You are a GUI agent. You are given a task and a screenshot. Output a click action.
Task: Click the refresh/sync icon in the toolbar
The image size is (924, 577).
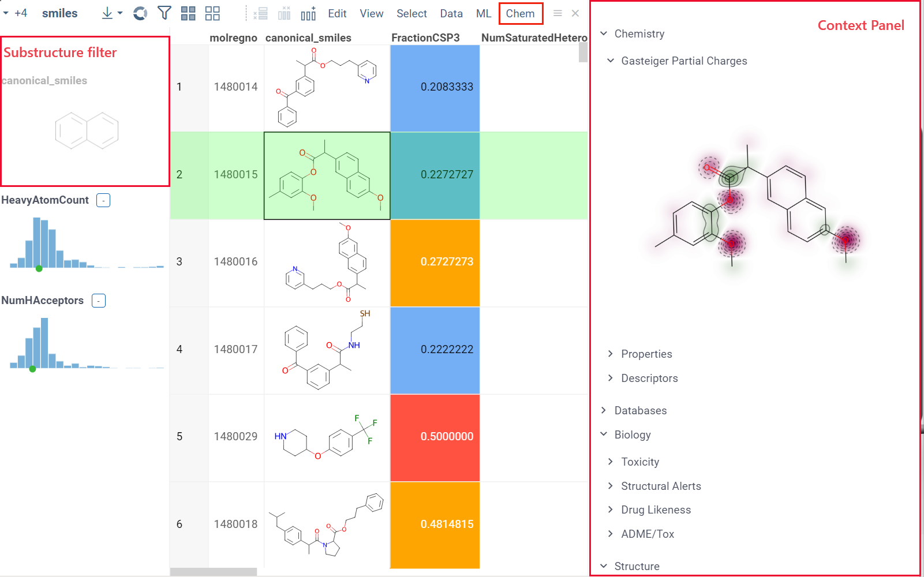[140, 13]
